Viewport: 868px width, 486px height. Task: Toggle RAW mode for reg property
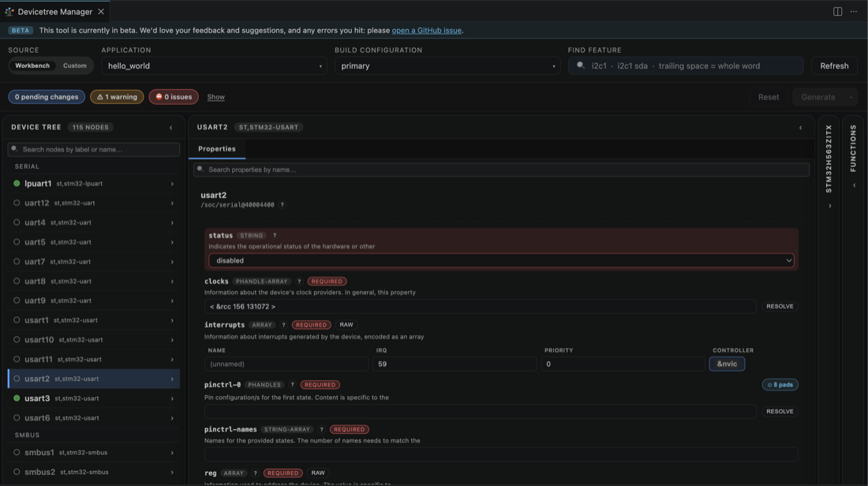[x=318, y=473]
